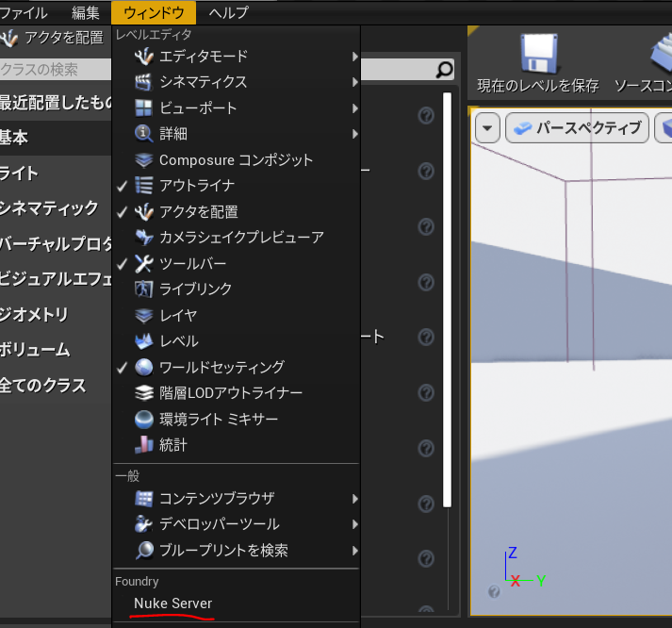
Task: Open the ヘルプ menu
Action: 228,13
